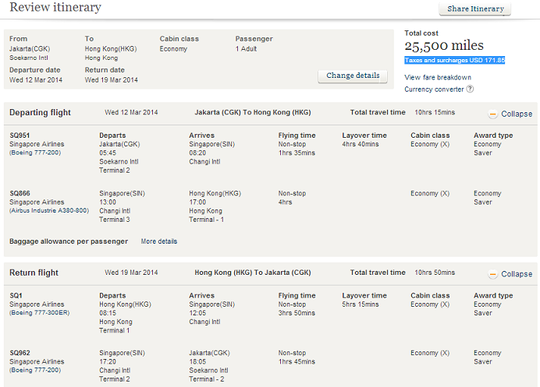Click departure time 08:15 for SQ1
The height and width of the screenshot is (387, 540).
coord(108,313)
